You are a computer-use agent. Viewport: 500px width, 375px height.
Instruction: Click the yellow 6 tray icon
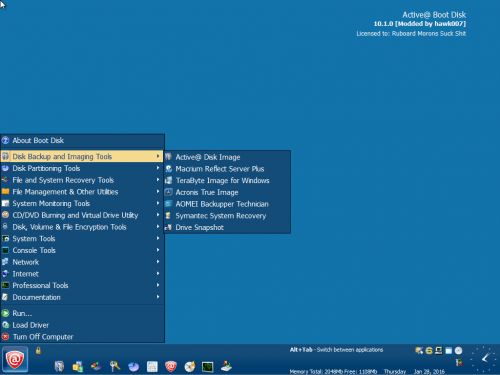click(429, 350)
